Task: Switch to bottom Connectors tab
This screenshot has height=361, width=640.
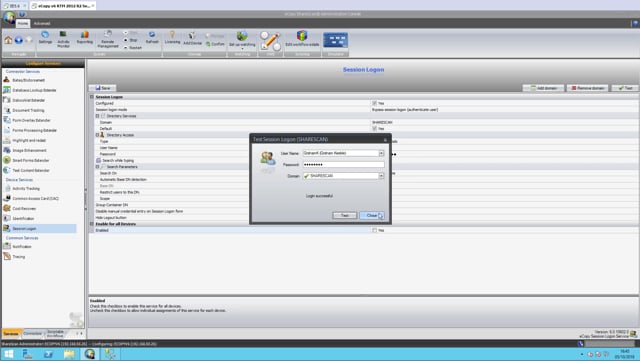Action: 32,334
